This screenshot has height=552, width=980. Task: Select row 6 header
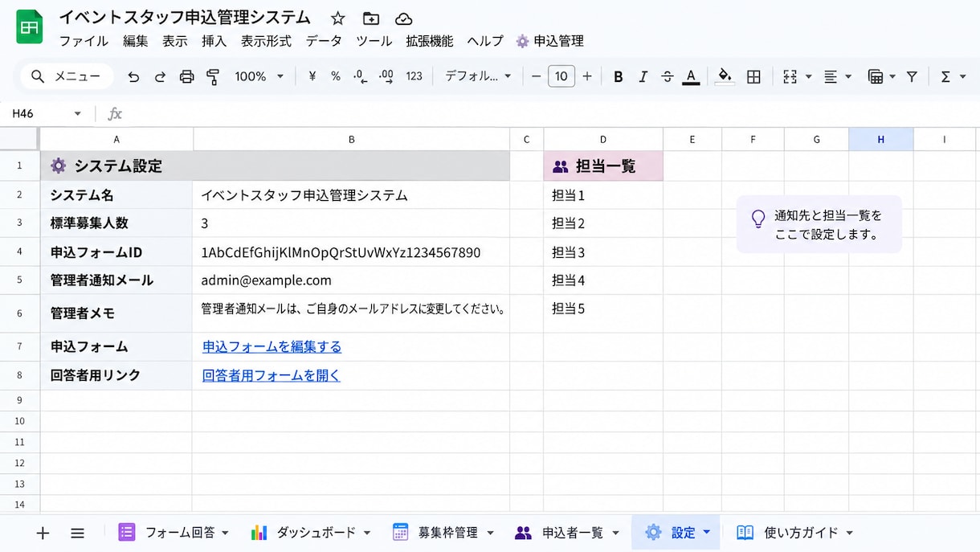tap(20, 313)
